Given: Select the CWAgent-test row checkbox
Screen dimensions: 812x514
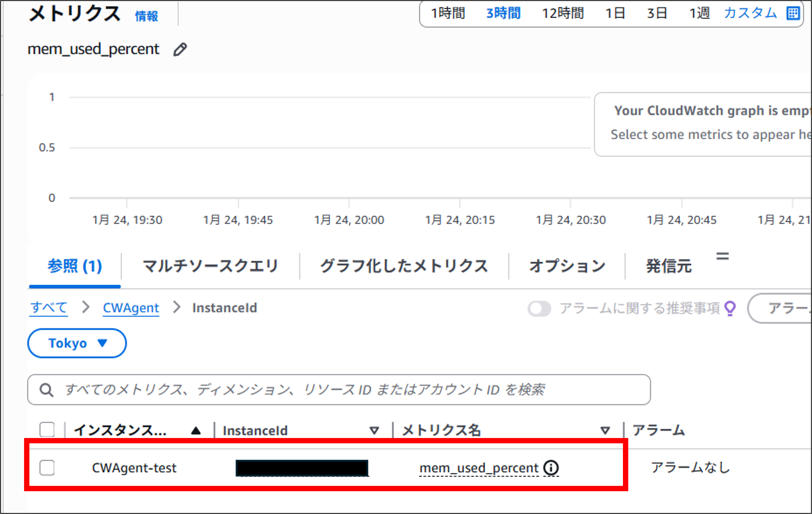Looking at the screenshot, I should click(47, 467).
